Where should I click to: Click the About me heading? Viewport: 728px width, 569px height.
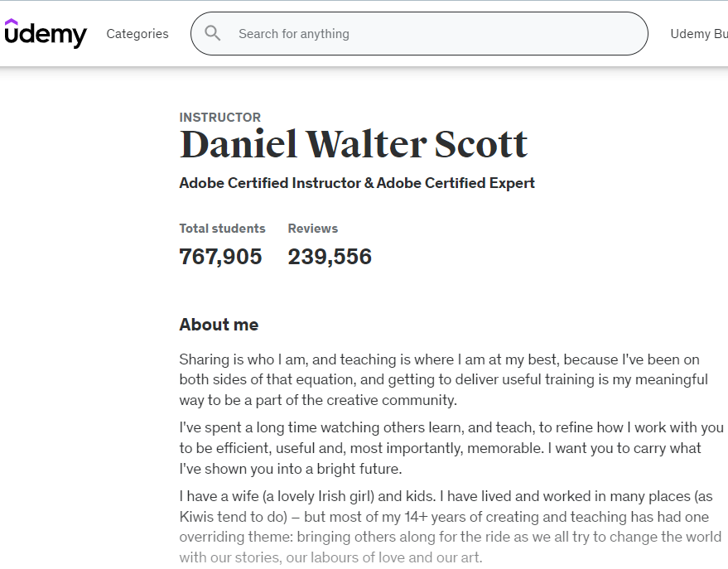[x=219, y=325]
